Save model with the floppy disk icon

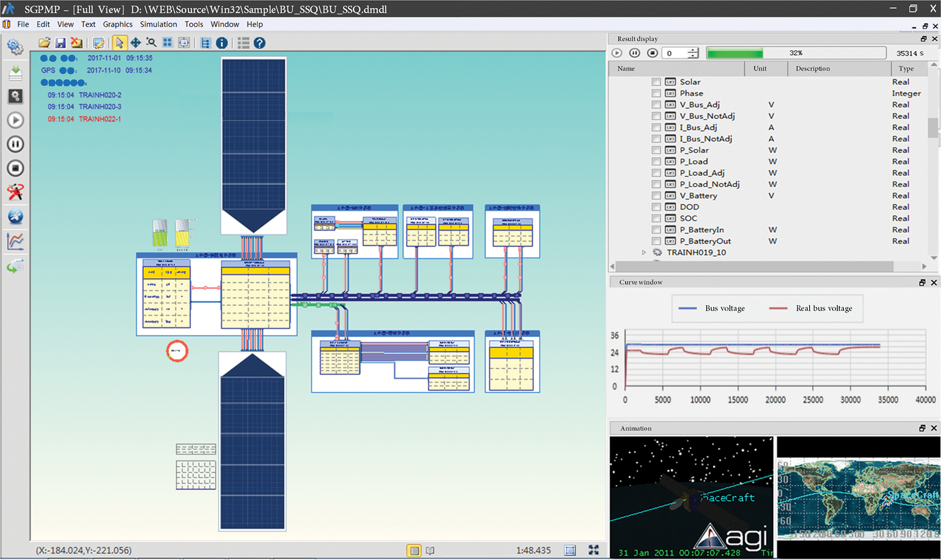(60, 43)
